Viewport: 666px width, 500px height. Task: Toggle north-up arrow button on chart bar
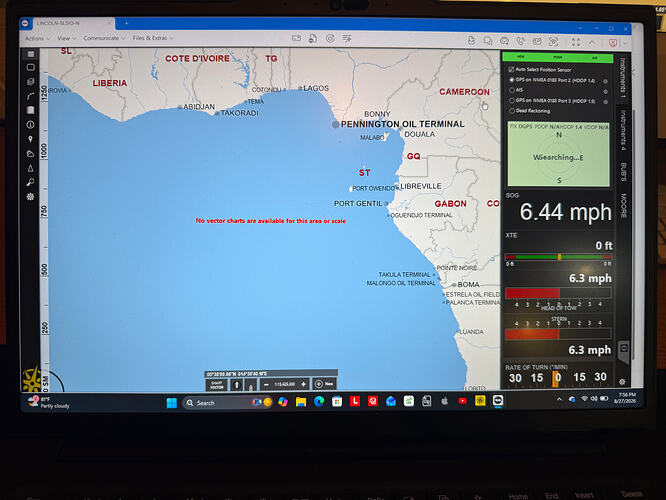tap(237, 385)
